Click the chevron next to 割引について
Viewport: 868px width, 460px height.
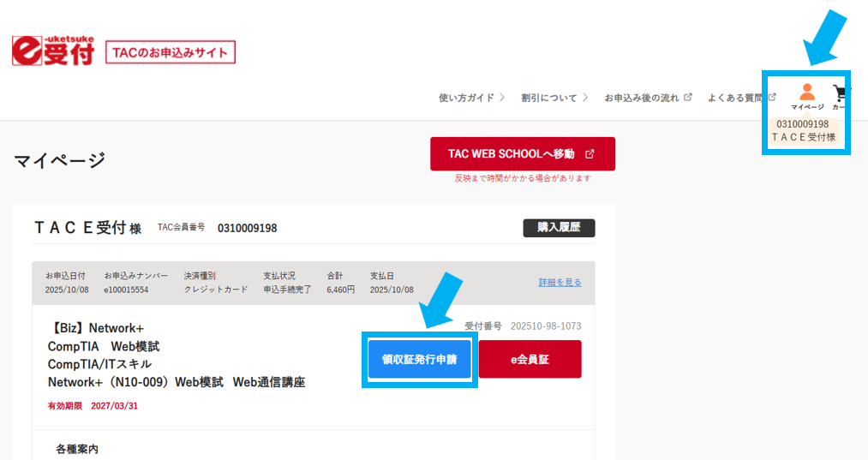(x=585, y=98)
